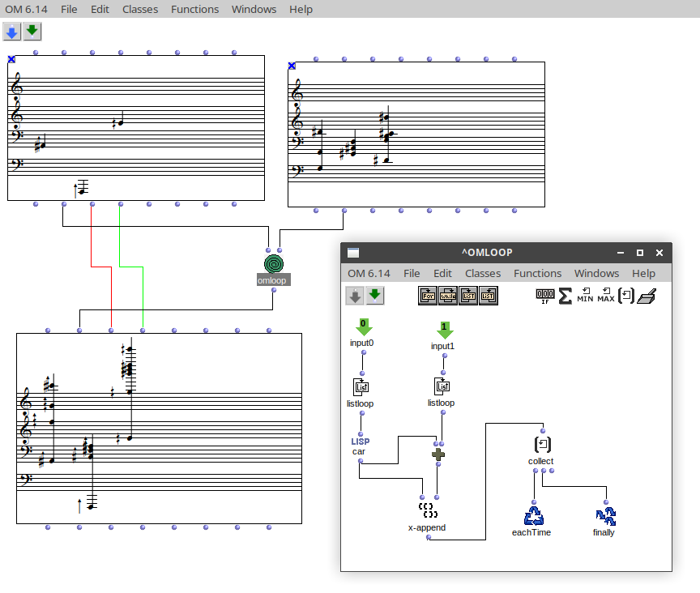Click the List icon next to While
This screenshot has width=700, height=593.
[x=468, y=296]
